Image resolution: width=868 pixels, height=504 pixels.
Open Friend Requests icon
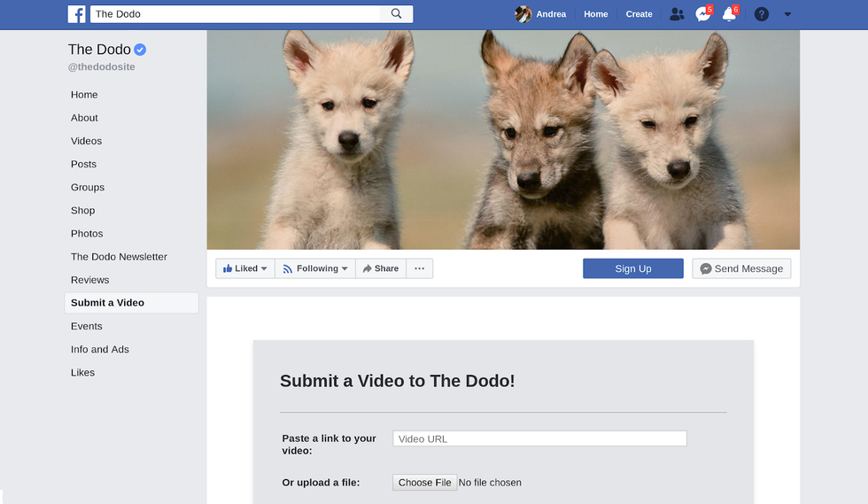(x=677, y=14)
